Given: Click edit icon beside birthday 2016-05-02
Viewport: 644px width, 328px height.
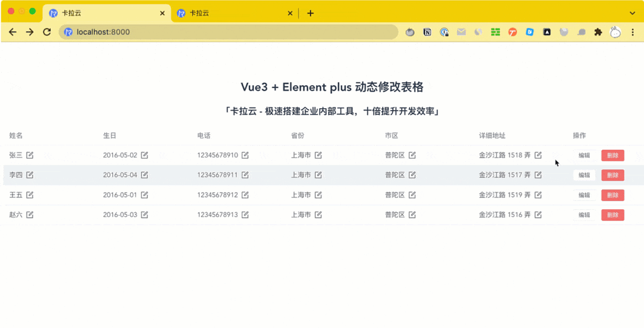Looking at the screenshot, I should tap(144, 155).
